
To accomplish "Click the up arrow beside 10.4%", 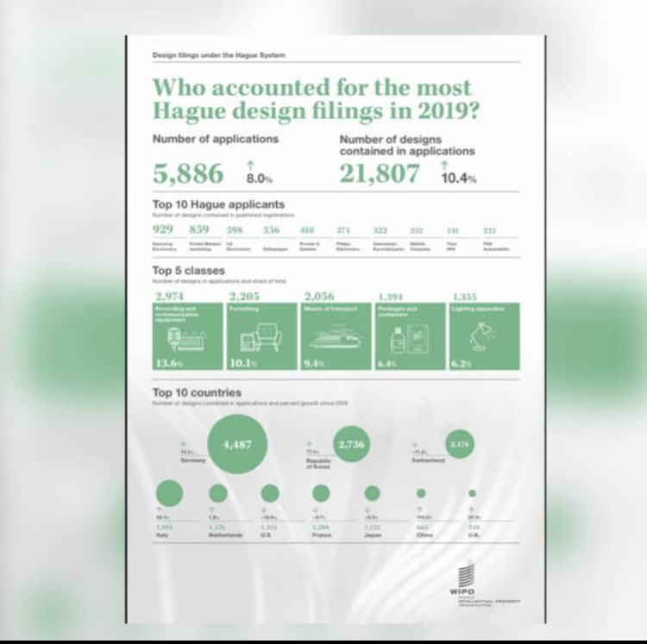I will coord(445,165).
